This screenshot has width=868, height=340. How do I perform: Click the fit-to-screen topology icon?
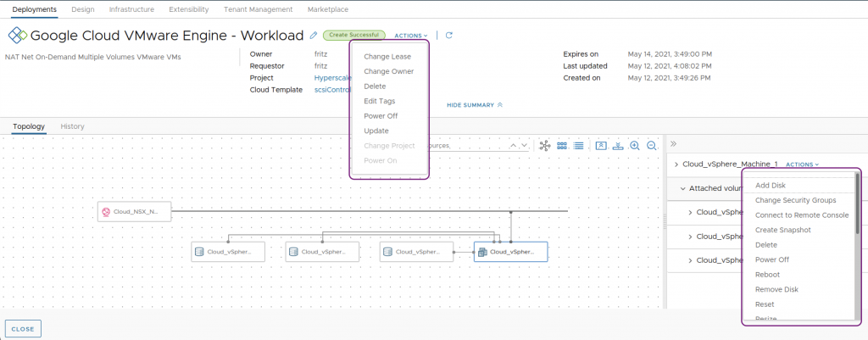(x=601, y=146)
